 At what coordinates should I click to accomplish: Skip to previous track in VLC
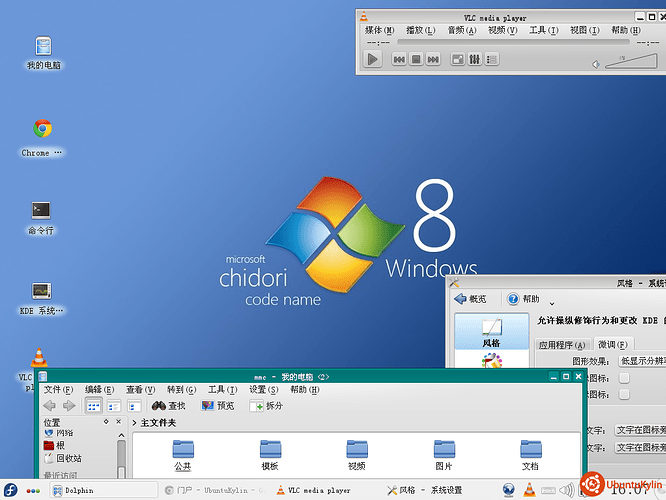[x=399, y=59]
